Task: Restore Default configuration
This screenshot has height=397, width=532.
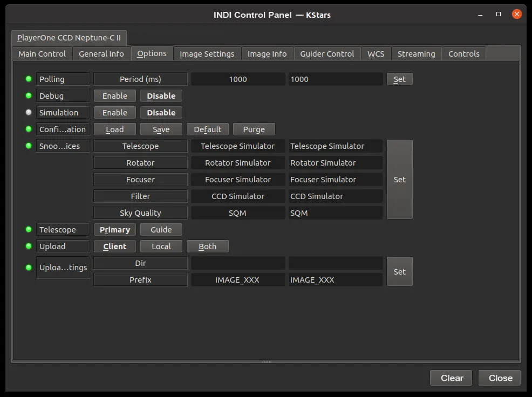Action: coord(208,129)
